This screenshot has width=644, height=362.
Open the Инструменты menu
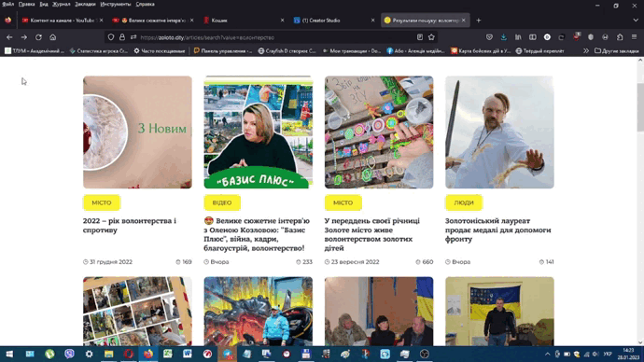click(x=116, y=4)
